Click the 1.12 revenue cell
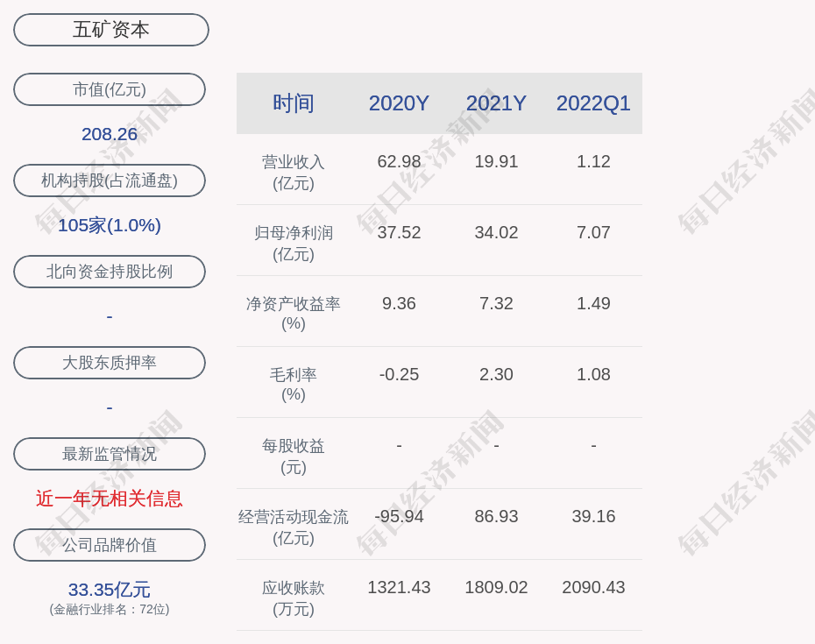 593,161
